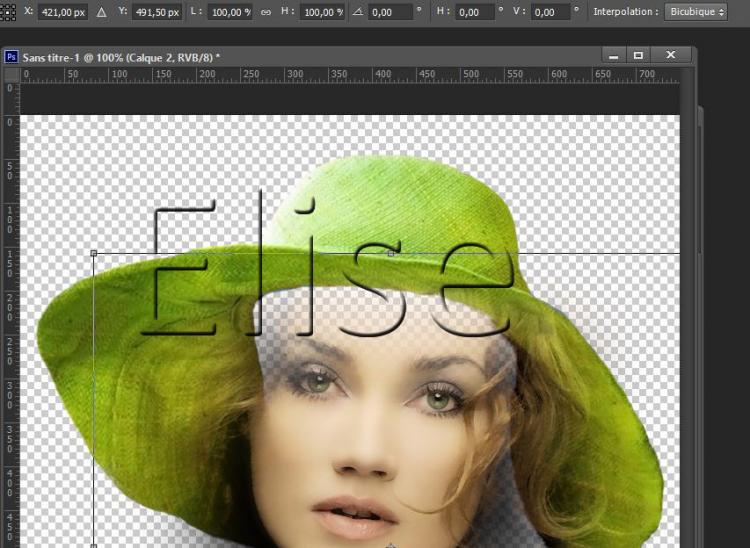Click the reference point location icon
Viewport: 750px width, 548px height.
tap(7, 12)
